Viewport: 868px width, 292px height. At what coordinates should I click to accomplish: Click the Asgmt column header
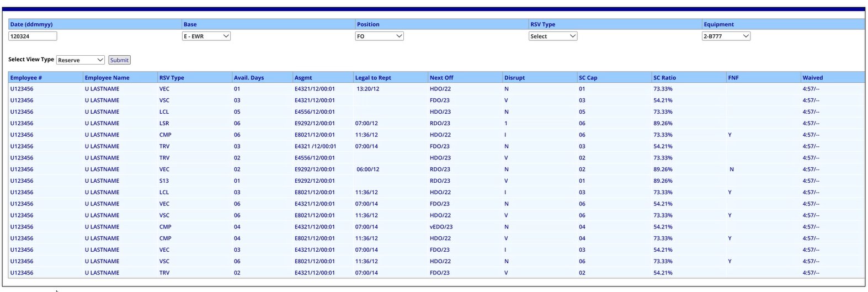coord(303,78)
